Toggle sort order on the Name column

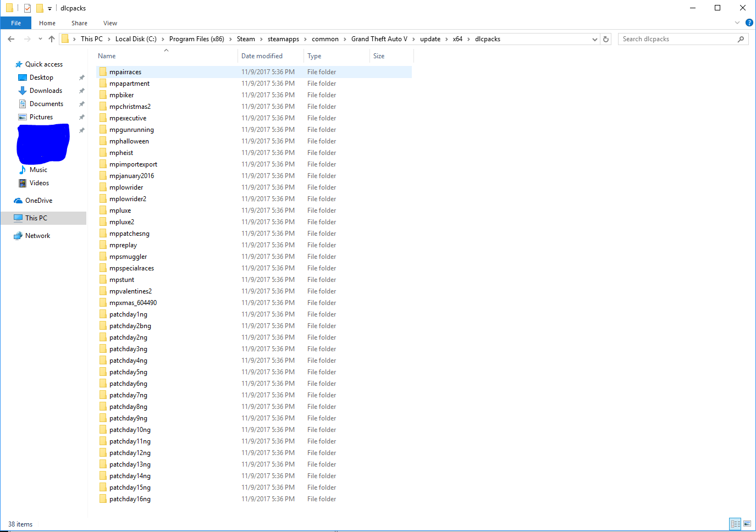106,56
